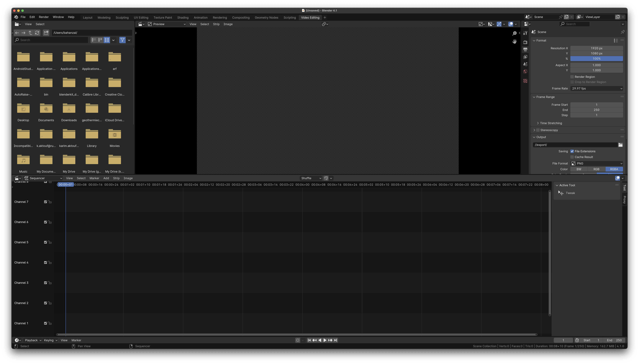This screenshot has height=364, width=639.
Task: Jump to previous keyframe
Action: coord(314,340)
